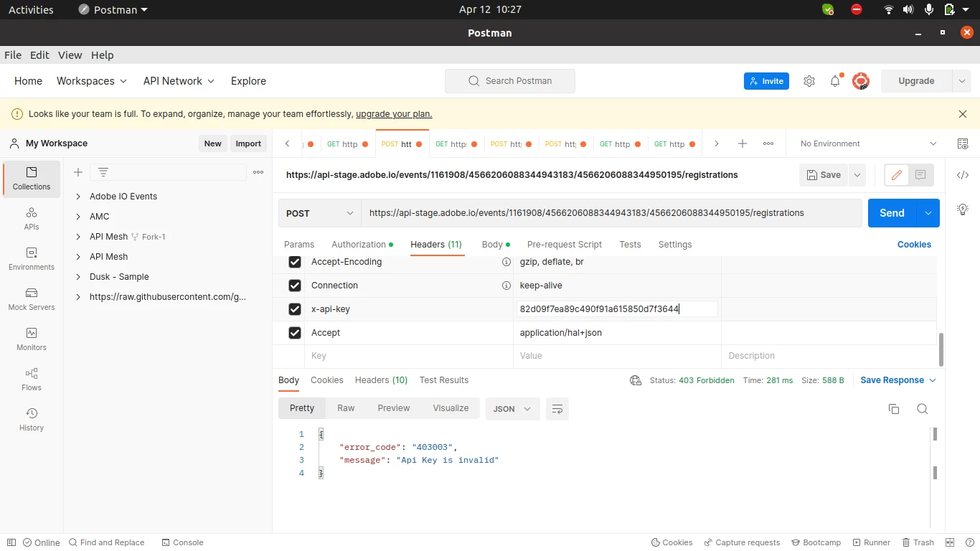Switch to the Authorization tab
This screenshot has width=980, height=551.
(362, 245)
